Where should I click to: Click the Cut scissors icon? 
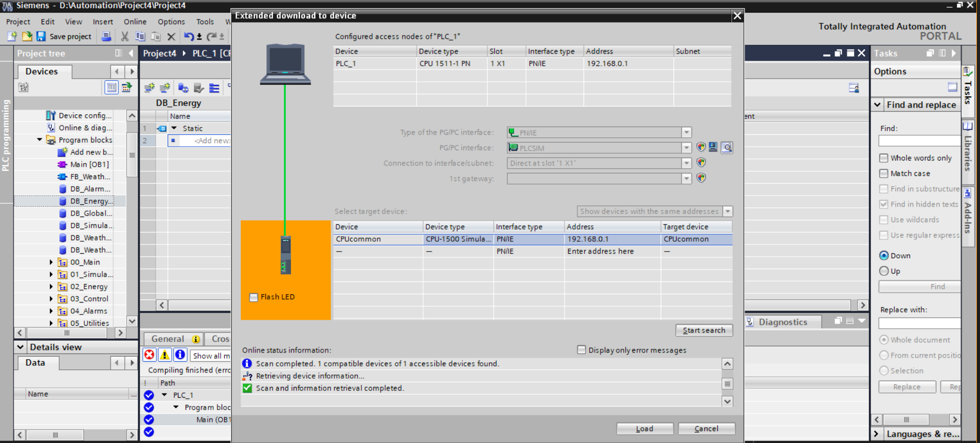click(124, 36)
